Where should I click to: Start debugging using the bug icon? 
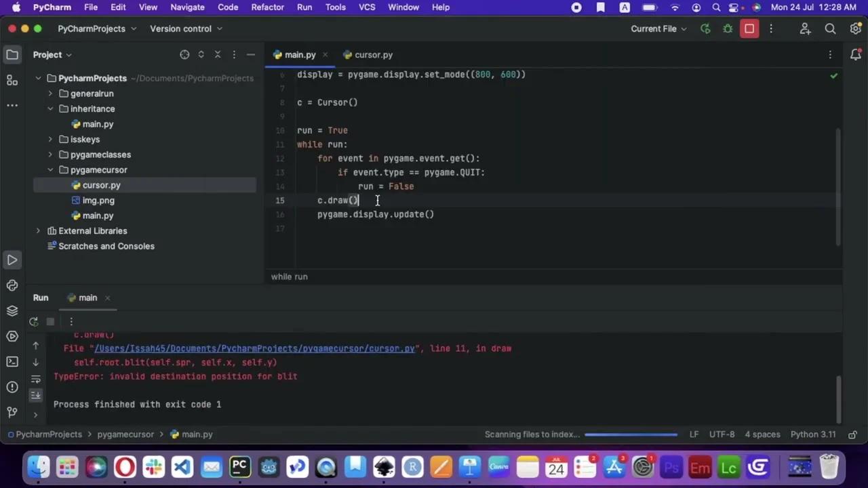(728, 28)
